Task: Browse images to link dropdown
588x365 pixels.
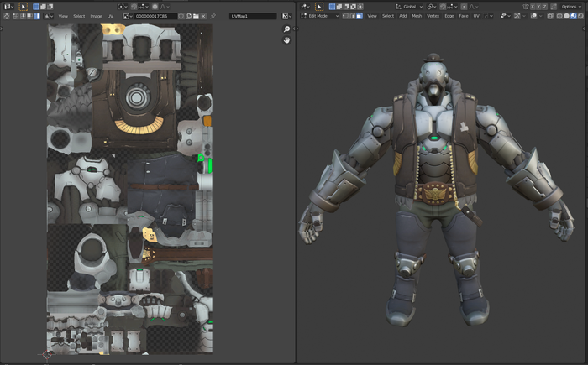Action: click(x=128, y=16)
